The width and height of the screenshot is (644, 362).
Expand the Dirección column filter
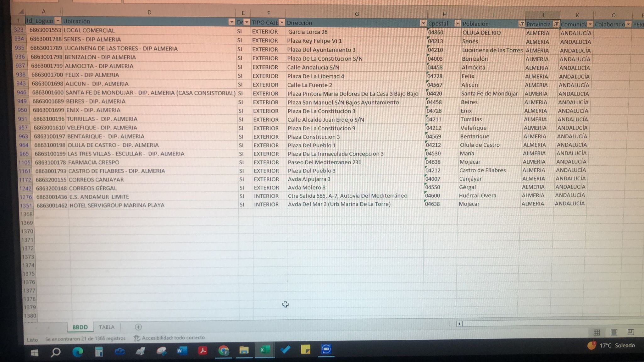tap(423, 23)
